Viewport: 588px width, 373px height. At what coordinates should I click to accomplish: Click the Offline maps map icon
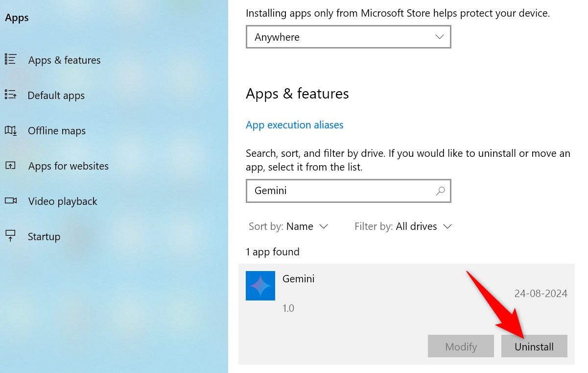pyautogui.click(x=11, y=130)
